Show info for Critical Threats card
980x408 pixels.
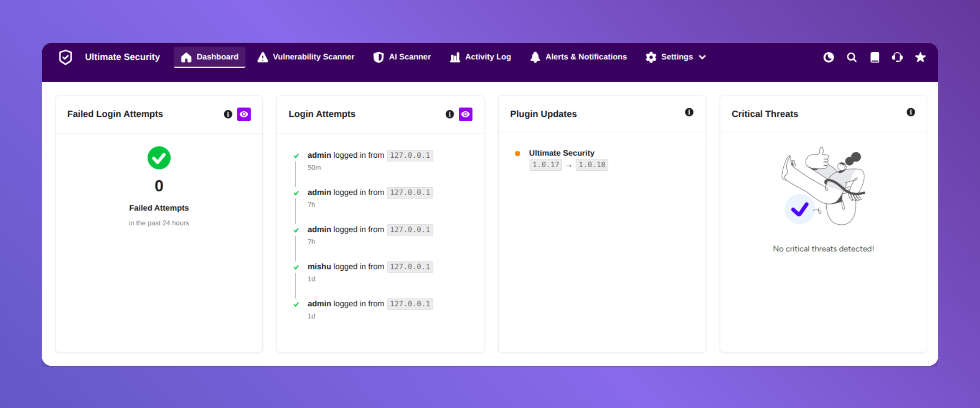click(911, 112)
